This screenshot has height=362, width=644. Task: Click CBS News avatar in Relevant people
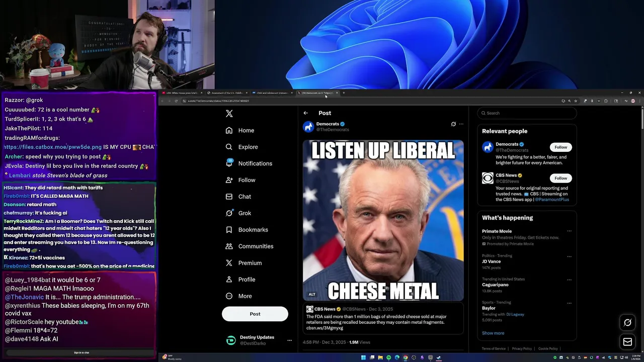click(488, 178)
